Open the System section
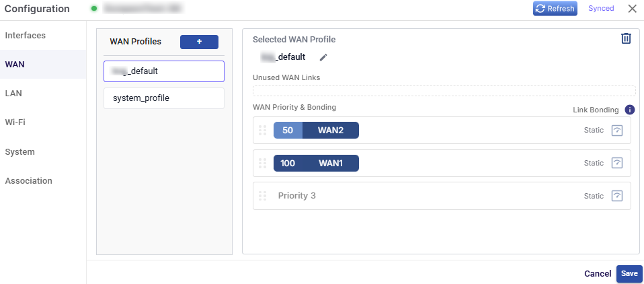Screen dimensions: 644x284 [20, 151]
